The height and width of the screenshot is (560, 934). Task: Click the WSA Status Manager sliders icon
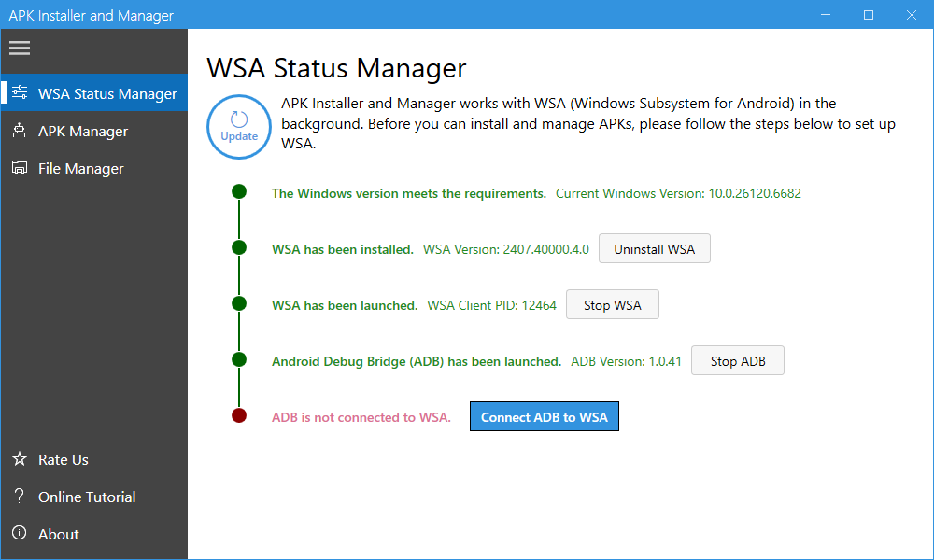click(x=20, y=93)
